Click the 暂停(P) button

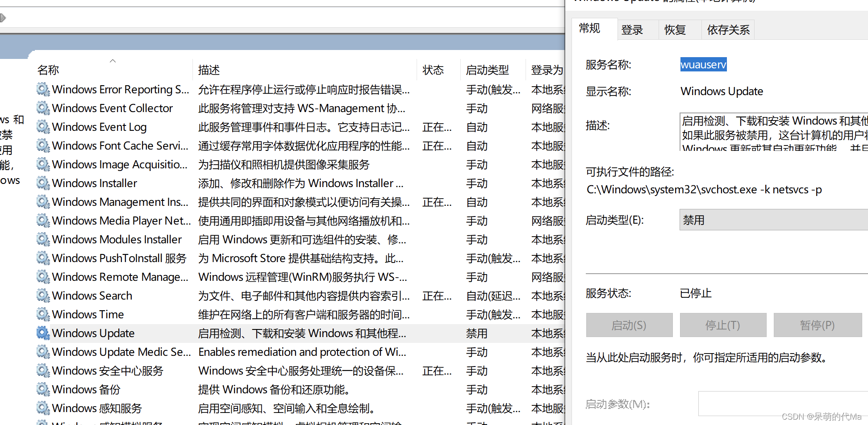pos(818,325)
